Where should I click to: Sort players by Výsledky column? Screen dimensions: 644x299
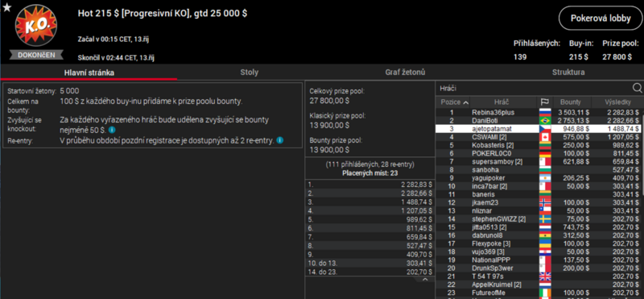point(617,102)
